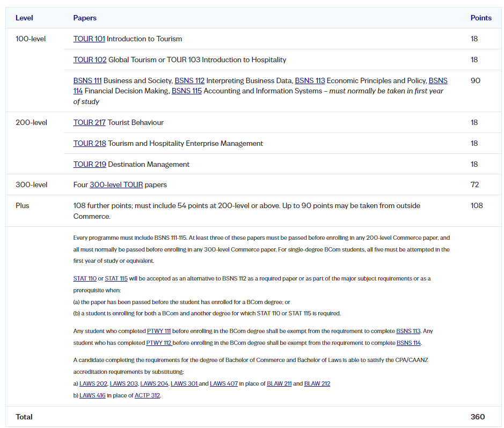
Task: Click 'TOUR 103 Introduction to Hospitality' text
Action: tap(227, 60)
